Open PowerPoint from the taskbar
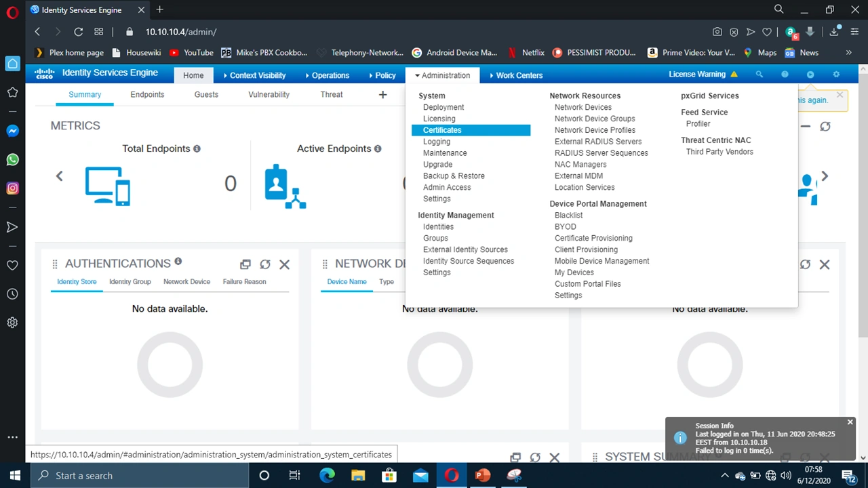Screen dimensions: 868x488 click(x=483, y=475)
